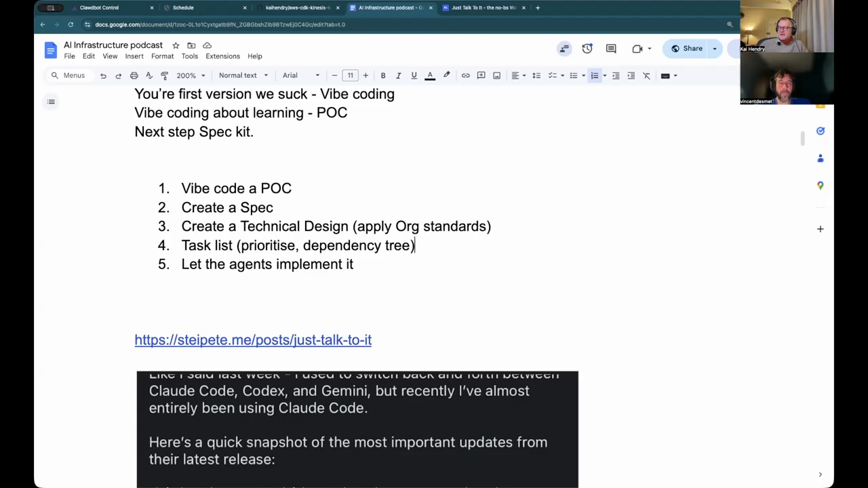Open the zoom level dropdown

click(x=190, y=75)
